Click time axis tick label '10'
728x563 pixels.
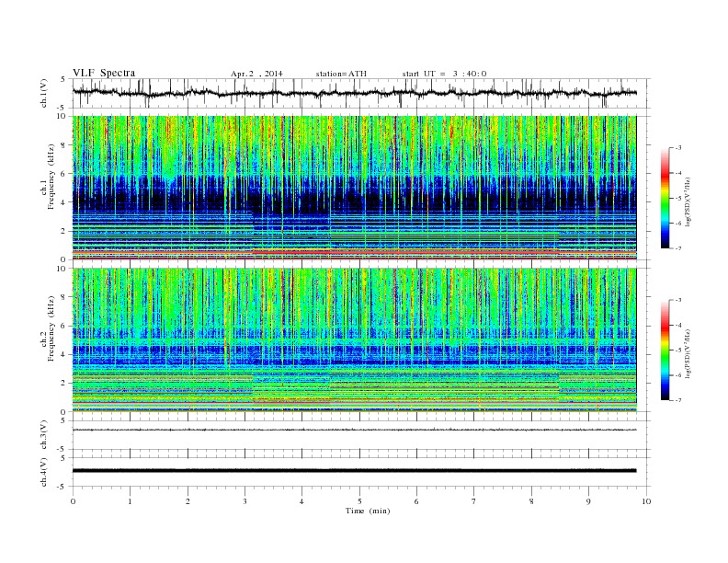tap(646, 501)
